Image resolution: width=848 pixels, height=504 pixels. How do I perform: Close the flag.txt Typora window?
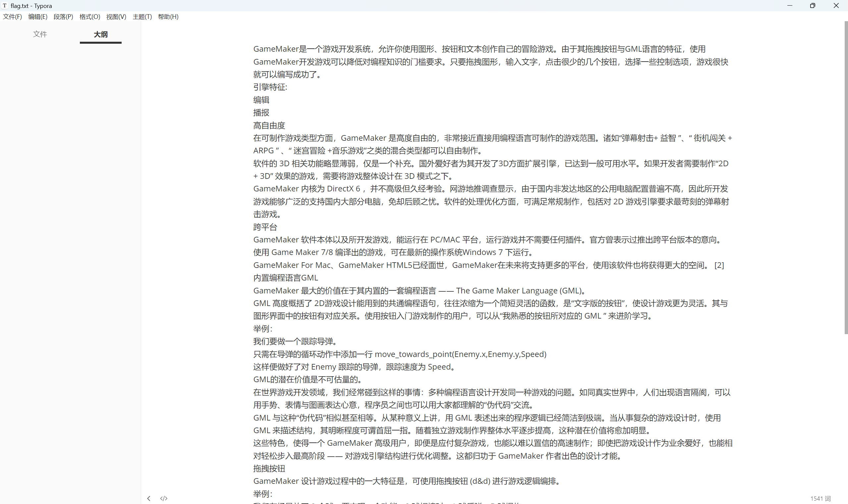(x=836, y=5)
